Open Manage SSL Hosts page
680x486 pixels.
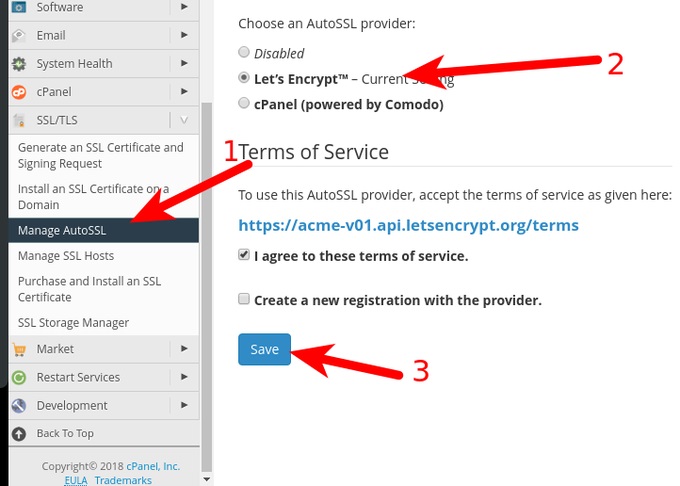(x=65, y=256)
